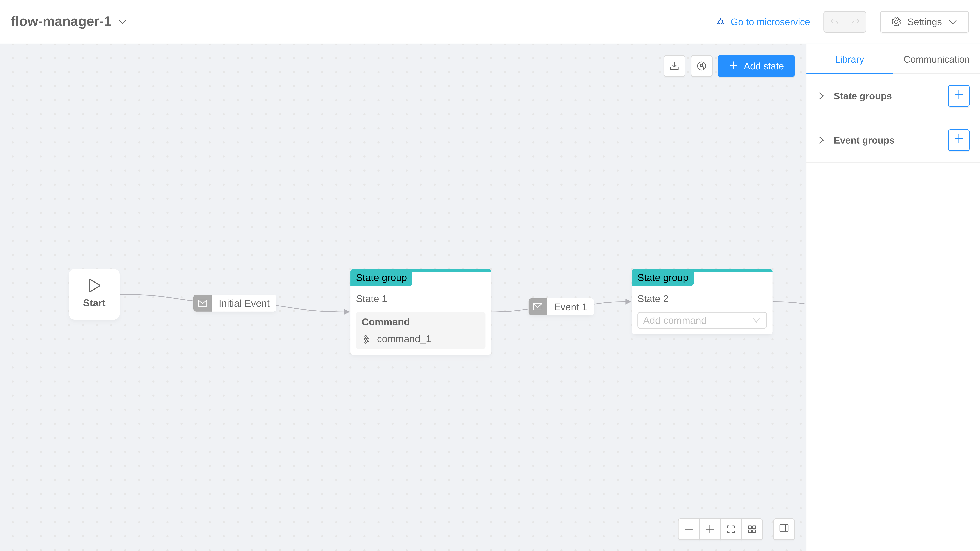980x551 pixels.
Task: Click the plus to add an Event group
Action: (959, 140)
